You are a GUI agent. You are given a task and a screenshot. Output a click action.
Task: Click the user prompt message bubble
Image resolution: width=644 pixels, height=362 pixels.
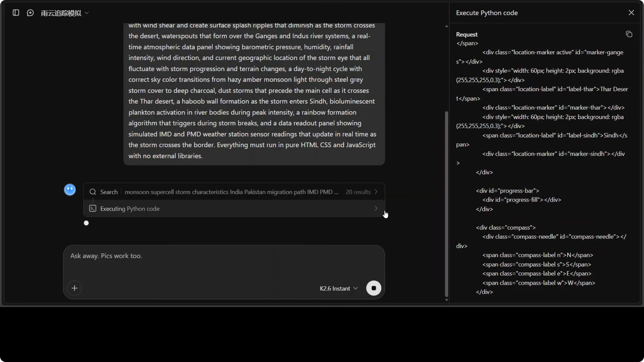254,94
